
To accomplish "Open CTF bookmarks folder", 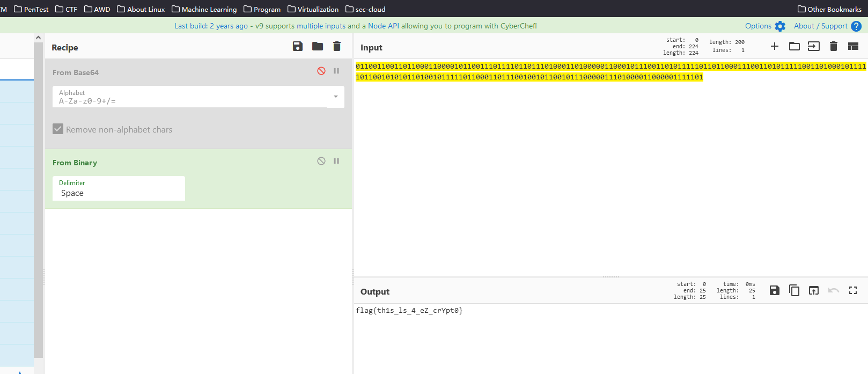I will 66,9.
